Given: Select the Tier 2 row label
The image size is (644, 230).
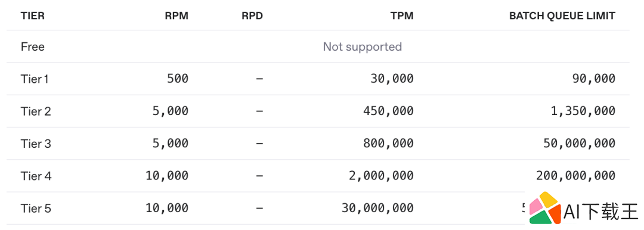Looking at the screenshot, I should [x=36, y=111].
